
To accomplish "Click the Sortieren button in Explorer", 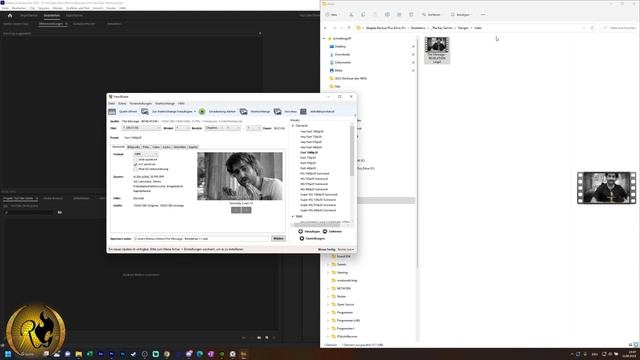I will [x=432, y=15].
